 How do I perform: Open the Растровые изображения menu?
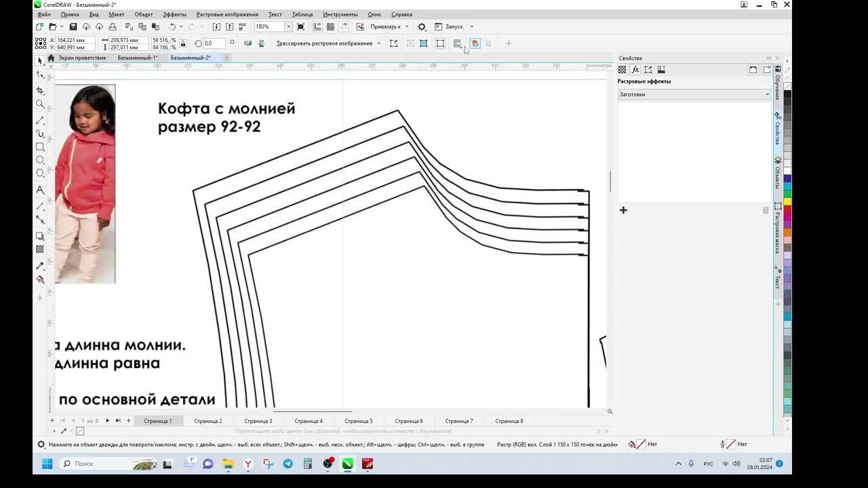[x=227, y=14]
